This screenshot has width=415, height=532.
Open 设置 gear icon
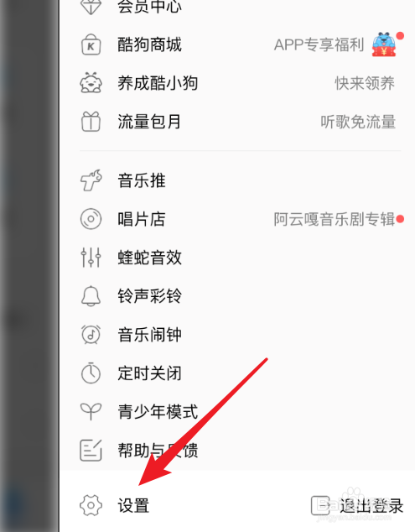91,505
